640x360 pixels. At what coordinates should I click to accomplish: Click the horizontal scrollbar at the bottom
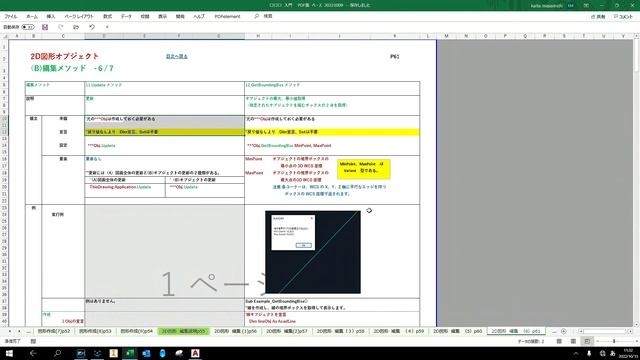pyautogui.click(x=603, y=331)
